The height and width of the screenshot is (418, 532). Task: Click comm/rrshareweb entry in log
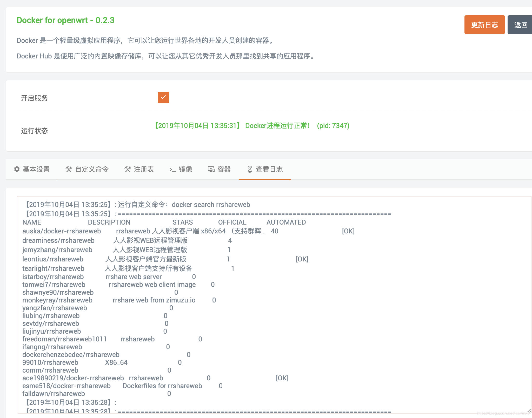tap(50, 370)
